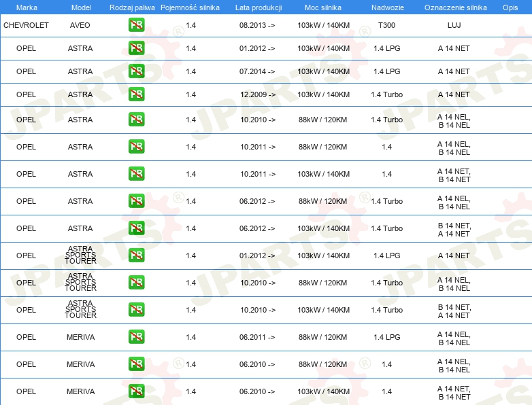This screenshot has height=405, width=532.
Task: Click the Pojemność silnika column header
Action: [190, 7]
